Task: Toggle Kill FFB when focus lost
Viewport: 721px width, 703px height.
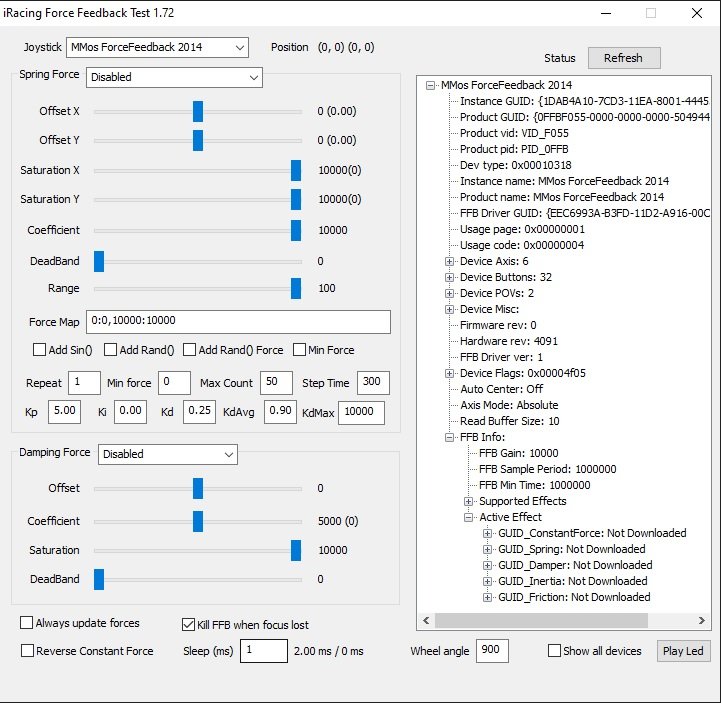Action: pyautogui.click(x=189, y=625)
